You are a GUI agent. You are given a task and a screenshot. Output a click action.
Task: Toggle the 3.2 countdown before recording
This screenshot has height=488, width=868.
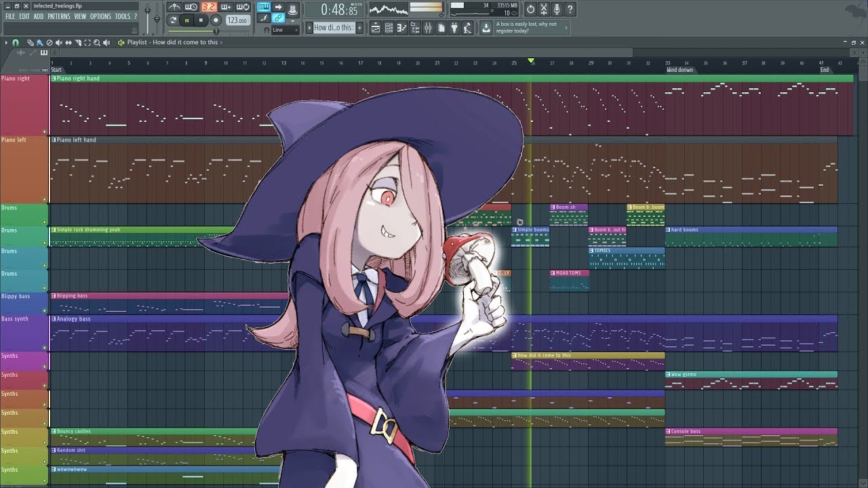(x=209, y=7)
